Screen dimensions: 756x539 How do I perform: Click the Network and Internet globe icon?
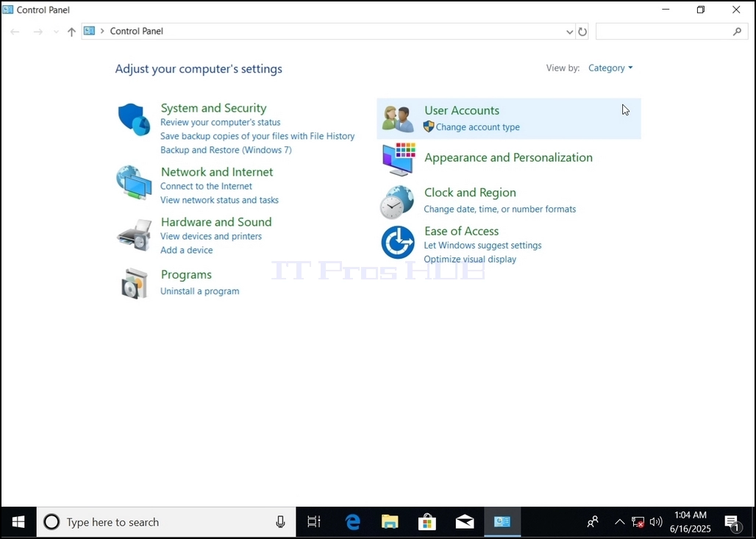point(134,182)
